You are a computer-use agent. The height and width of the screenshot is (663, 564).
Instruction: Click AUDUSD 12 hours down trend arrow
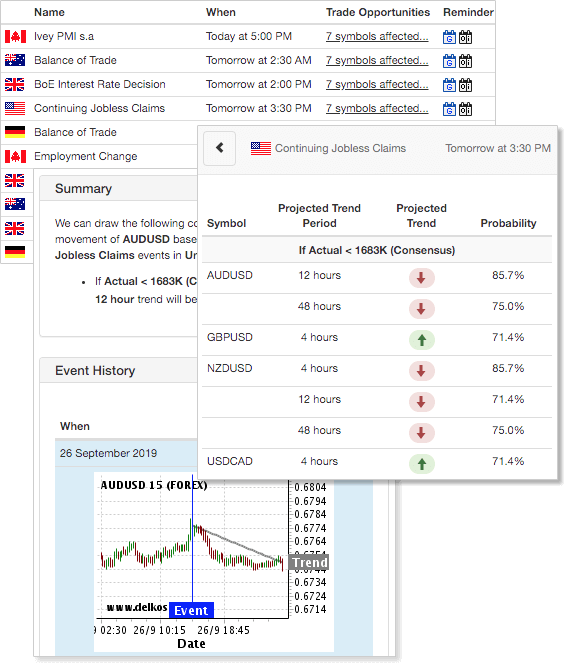point(422,278)
